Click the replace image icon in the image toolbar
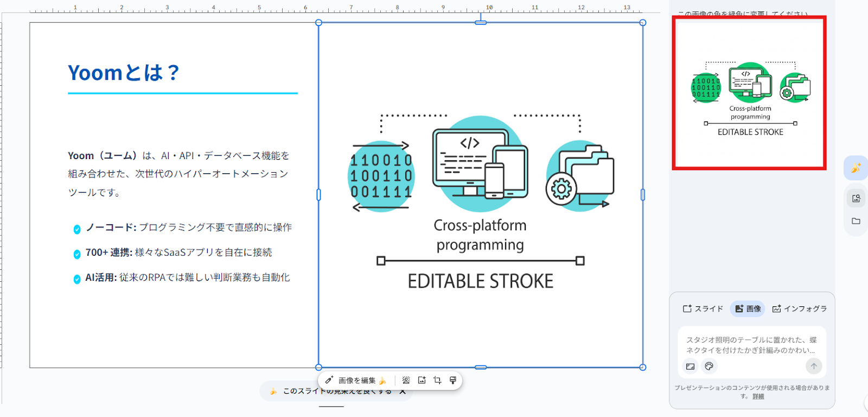Image resolution: width=868 pixels, height=417 pixels. 422,381
